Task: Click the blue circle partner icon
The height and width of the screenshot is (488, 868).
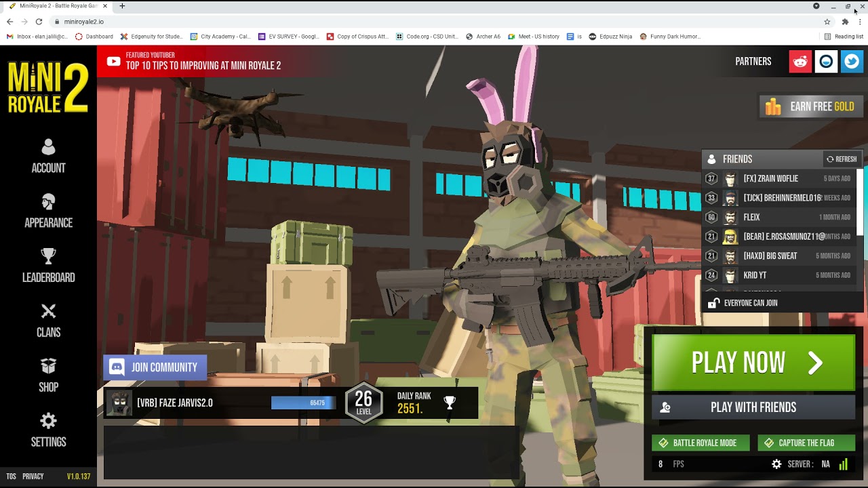Action: tap(826, 62)
